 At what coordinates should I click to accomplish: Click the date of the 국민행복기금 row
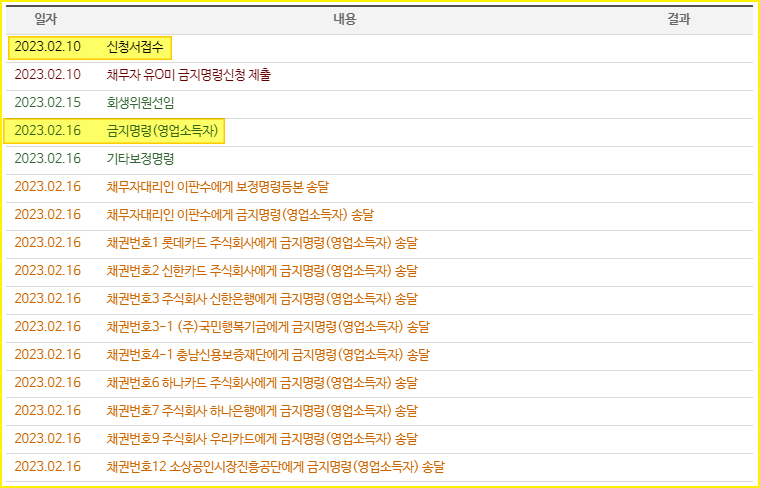click(x=48, y=327)
